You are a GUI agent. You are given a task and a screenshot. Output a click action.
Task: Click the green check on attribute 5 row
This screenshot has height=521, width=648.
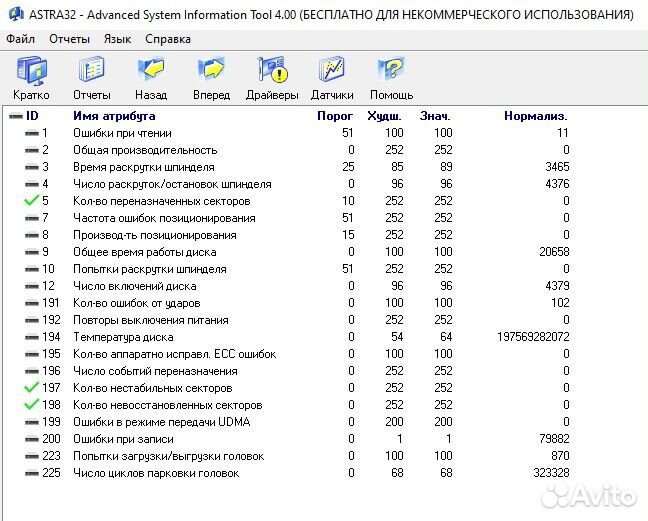click(x=31, y=201)
